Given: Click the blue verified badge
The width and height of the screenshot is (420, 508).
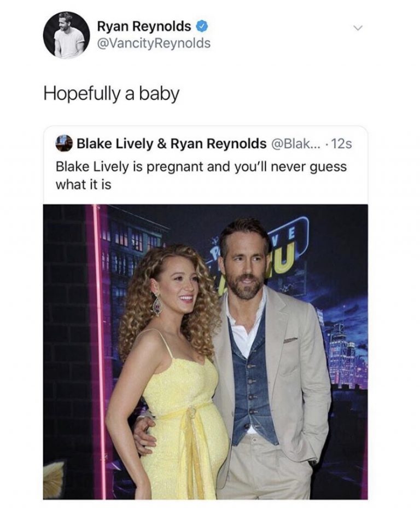Looking at the screenshot, I should tap(202, 26).
